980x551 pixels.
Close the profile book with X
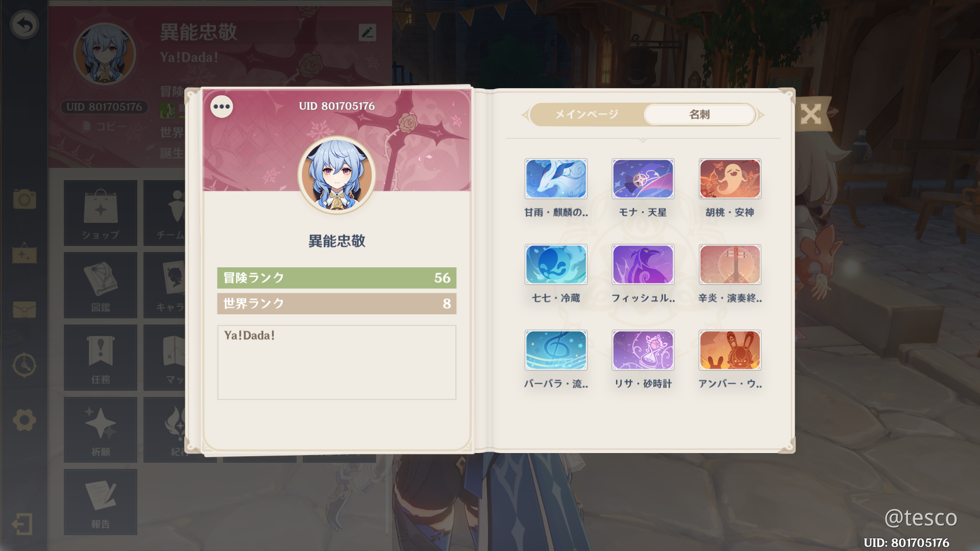coord(811,114)
